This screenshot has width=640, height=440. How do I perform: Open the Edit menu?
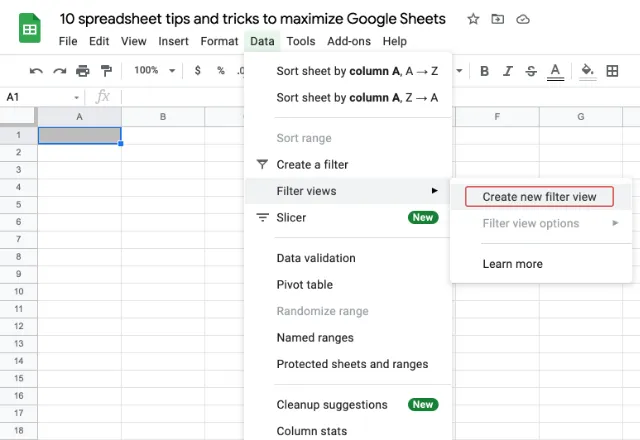[x=99, y=41]
